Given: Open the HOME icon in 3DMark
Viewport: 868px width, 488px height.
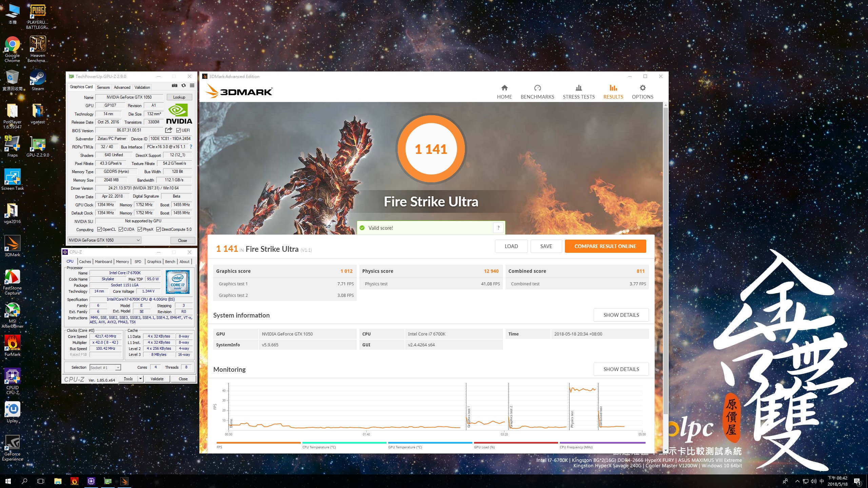Looking at the screenshot, I should (x=504, y=88).
